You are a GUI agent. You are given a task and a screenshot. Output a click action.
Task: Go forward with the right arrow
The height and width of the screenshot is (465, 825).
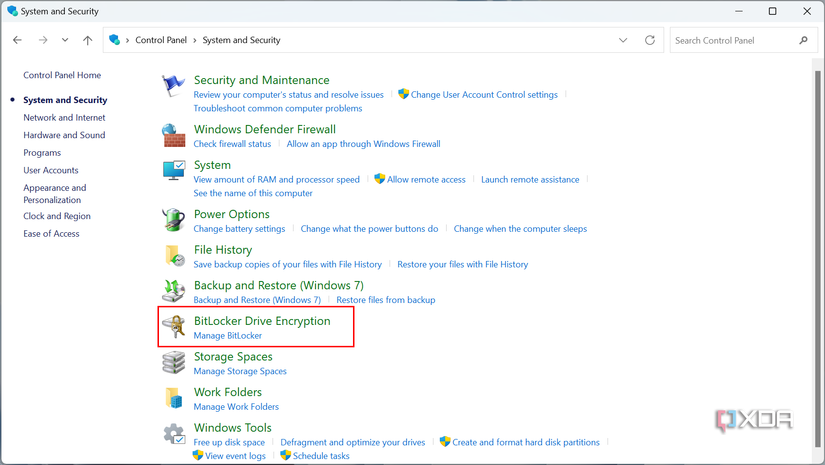[43, 40]
